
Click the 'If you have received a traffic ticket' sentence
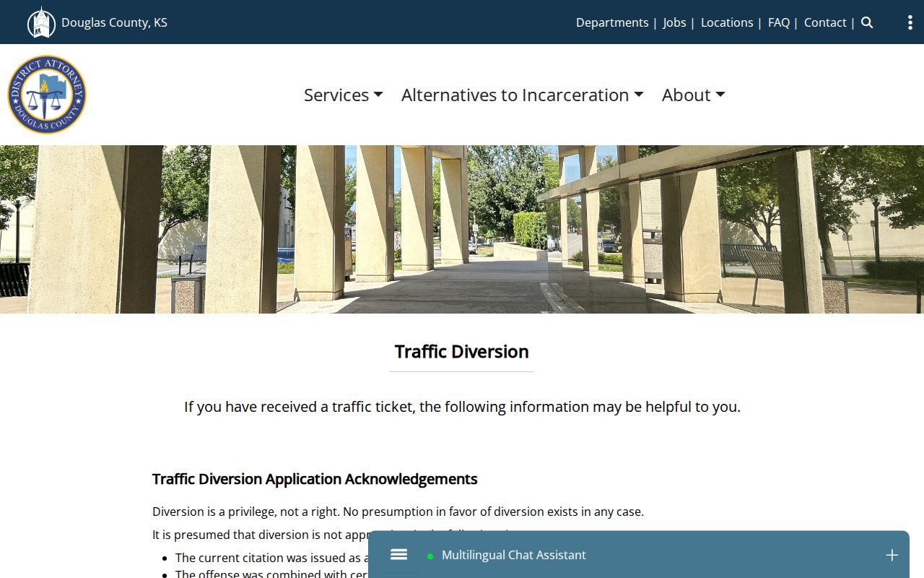(462, 407)
